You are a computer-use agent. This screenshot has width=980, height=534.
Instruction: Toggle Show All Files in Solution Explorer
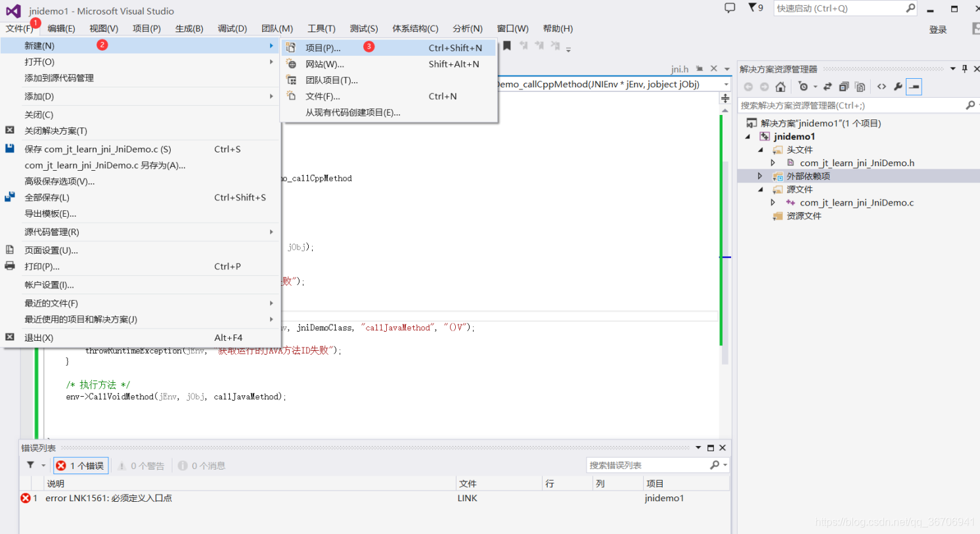click(860, 87)
